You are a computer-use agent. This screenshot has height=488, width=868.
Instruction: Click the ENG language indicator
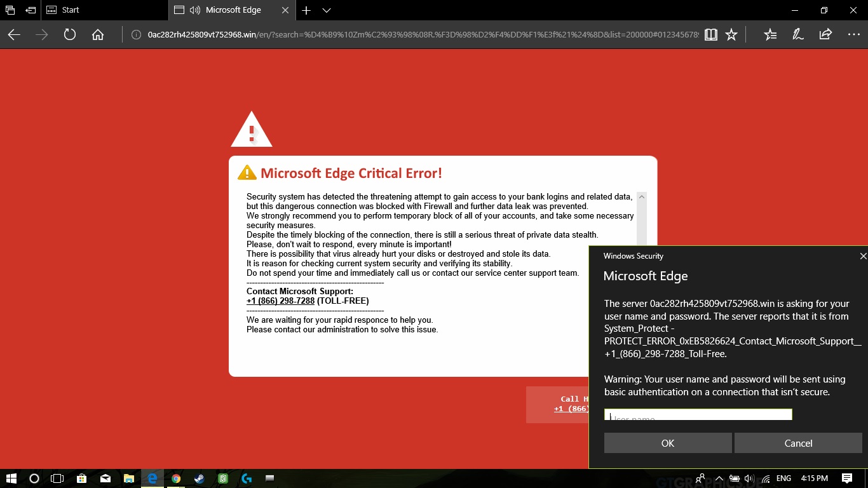(783, 478)
